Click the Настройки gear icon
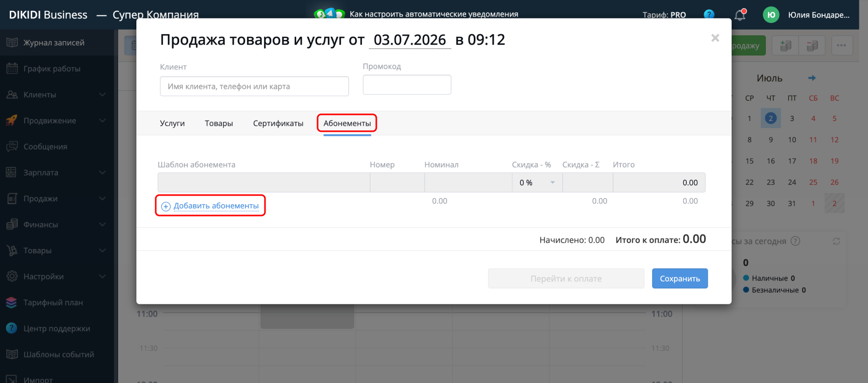This screenshot has width=868, height=383. [12, 276]
